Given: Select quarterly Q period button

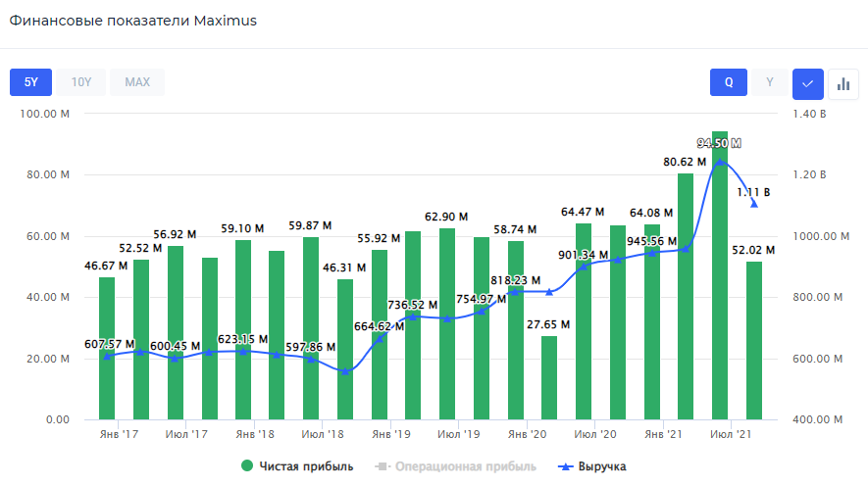Looking at the screenshot, I should 729,82.
